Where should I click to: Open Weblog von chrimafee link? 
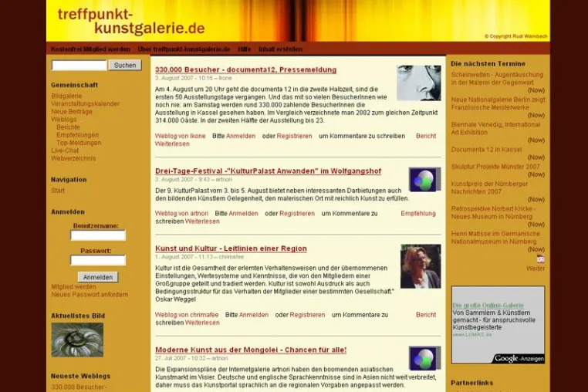(x=187, y=315)
